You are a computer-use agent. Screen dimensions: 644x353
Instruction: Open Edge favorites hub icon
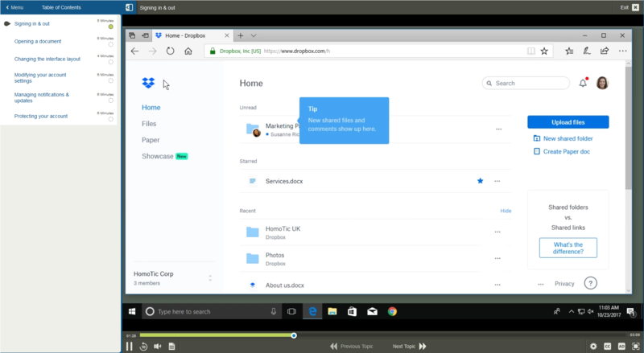(569, 51)
